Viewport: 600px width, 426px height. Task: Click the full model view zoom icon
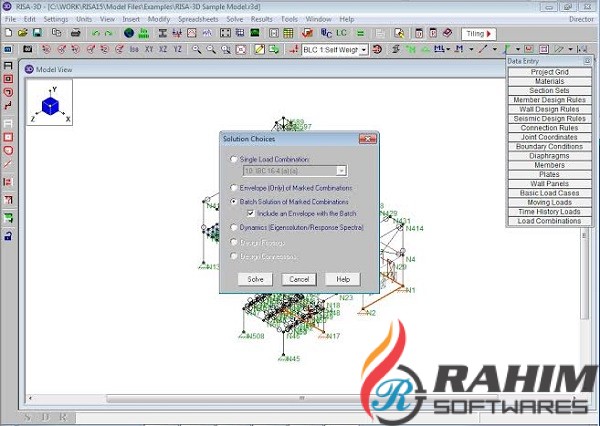click(241, 49)
